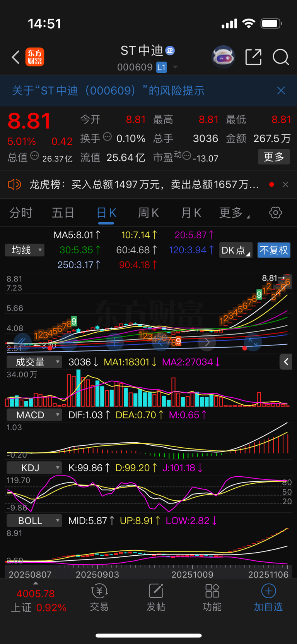Switch to 五日 chart tab
297x644 pixels.
click(63, 213)
